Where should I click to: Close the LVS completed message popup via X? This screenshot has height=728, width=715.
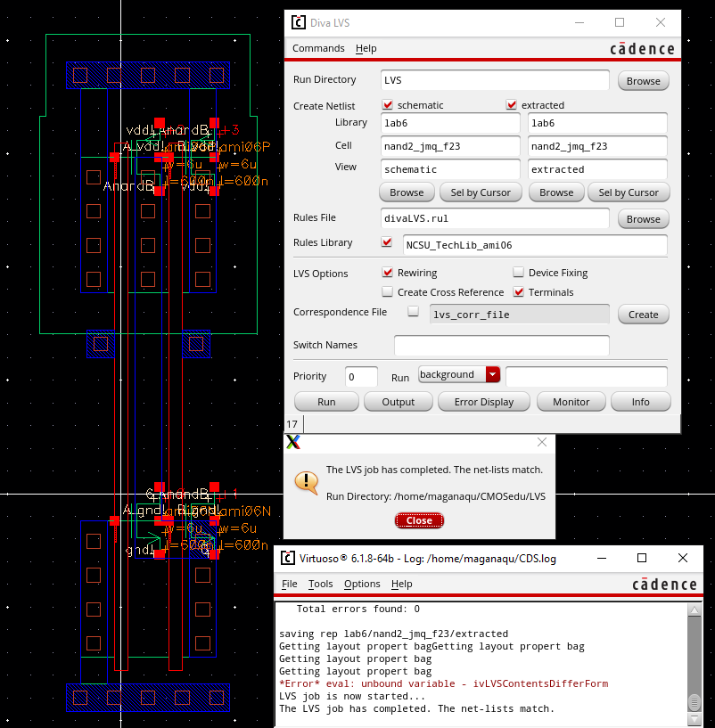tap(541, 442)
